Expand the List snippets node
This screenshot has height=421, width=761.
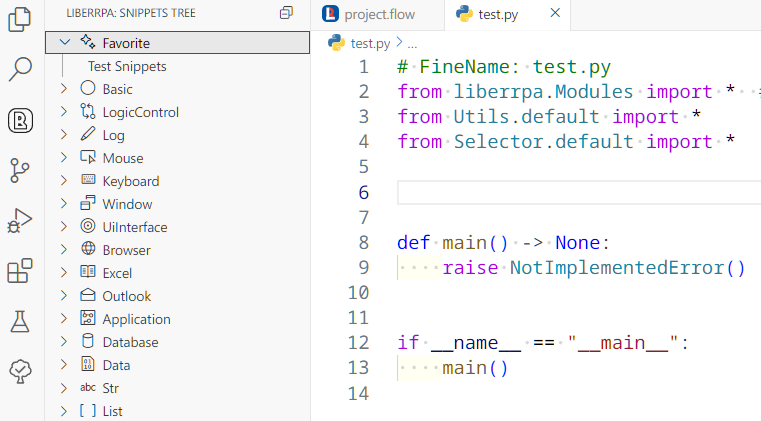(64, 411)
